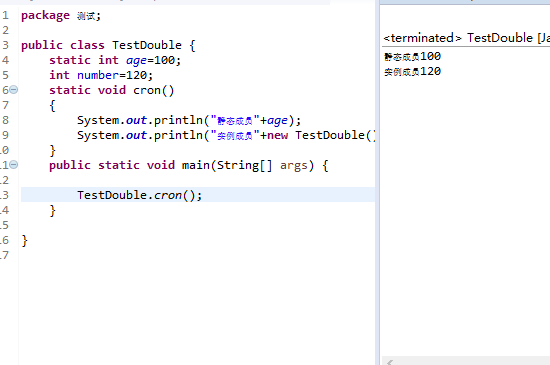Image resolution: width=550 pixels, height=365 pixels.
Task: Click the 'package' keyword on line 1
Action: coord(45,15)
